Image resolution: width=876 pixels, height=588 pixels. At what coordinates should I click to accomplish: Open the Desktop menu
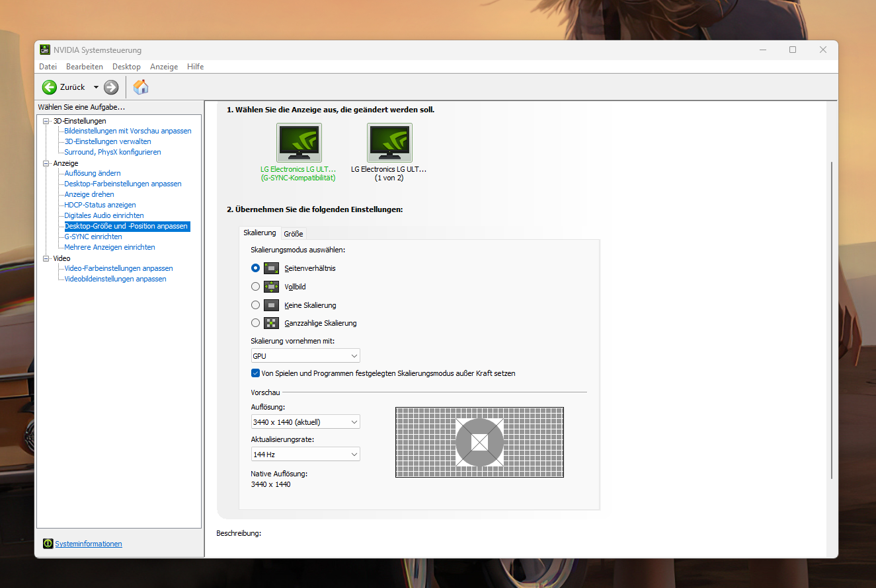126,67
